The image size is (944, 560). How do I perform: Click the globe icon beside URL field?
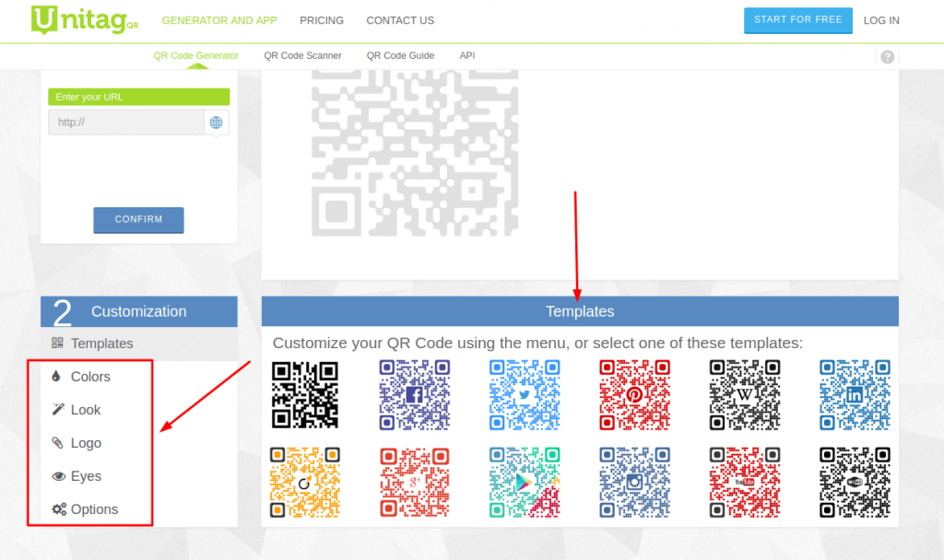pos(216,122)
